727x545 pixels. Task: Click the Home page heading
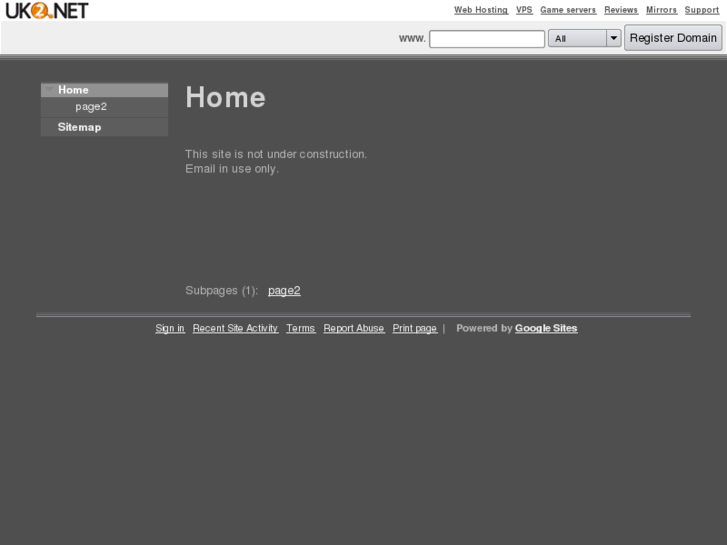click(x=225, y=97)
